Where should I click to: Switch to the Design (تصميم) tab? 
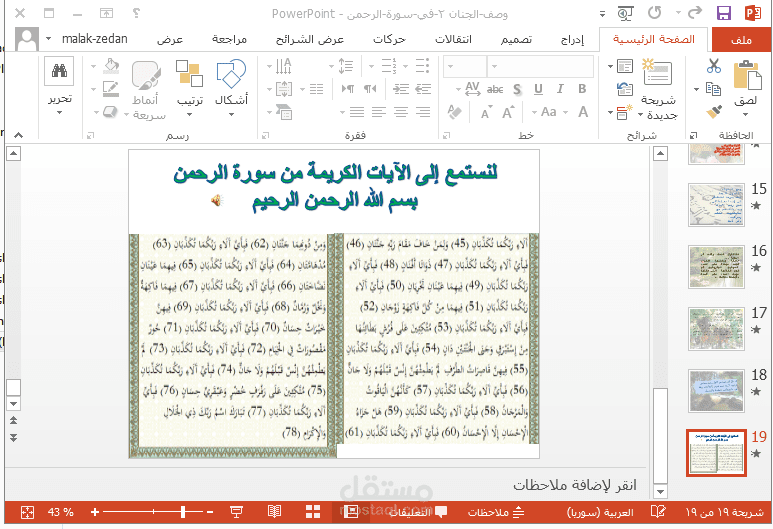[516, 39]
